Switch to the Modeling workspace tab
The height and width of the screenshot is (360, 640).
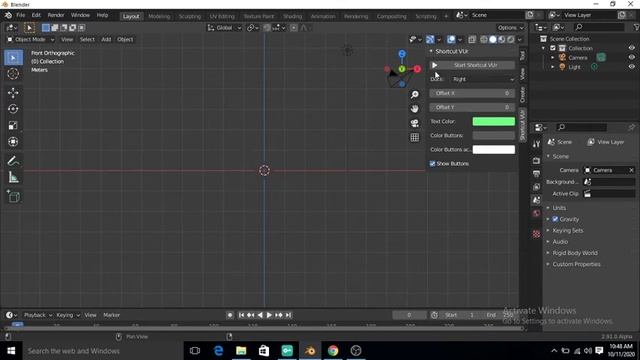[159, 16]
